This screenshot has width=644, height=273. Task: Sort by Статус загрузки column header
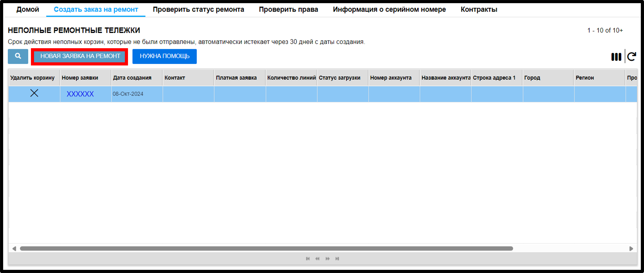click(343, 78)
